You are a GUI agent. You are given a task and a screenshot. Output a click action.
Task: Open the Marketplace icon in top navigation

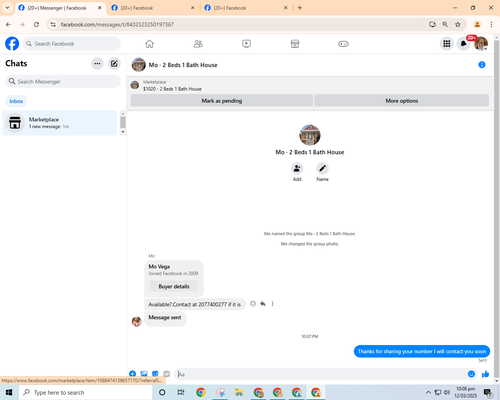(295, 44)
